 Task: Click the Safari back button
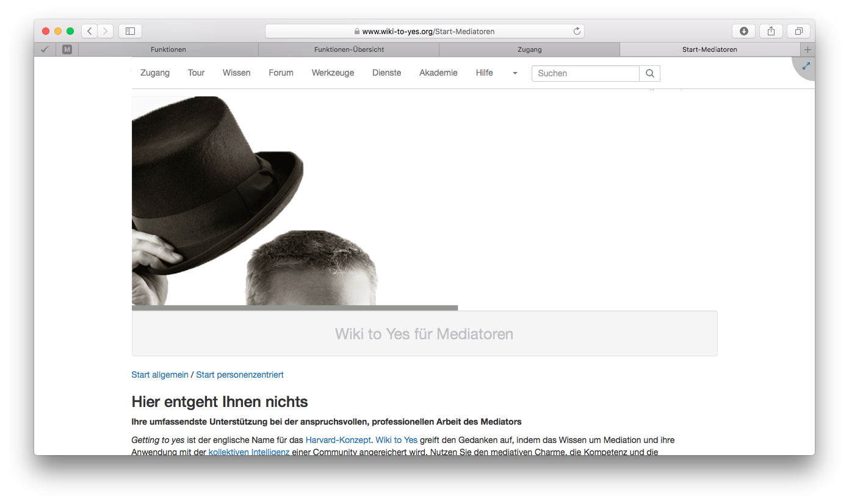coord(90,31)
